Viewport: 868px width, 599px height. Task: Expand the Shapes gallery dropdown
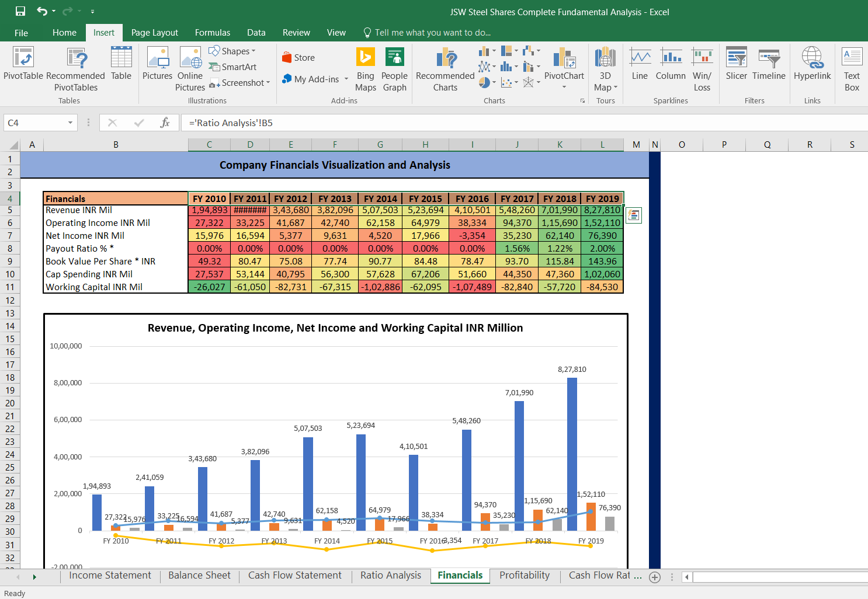[x=254, y=51]
